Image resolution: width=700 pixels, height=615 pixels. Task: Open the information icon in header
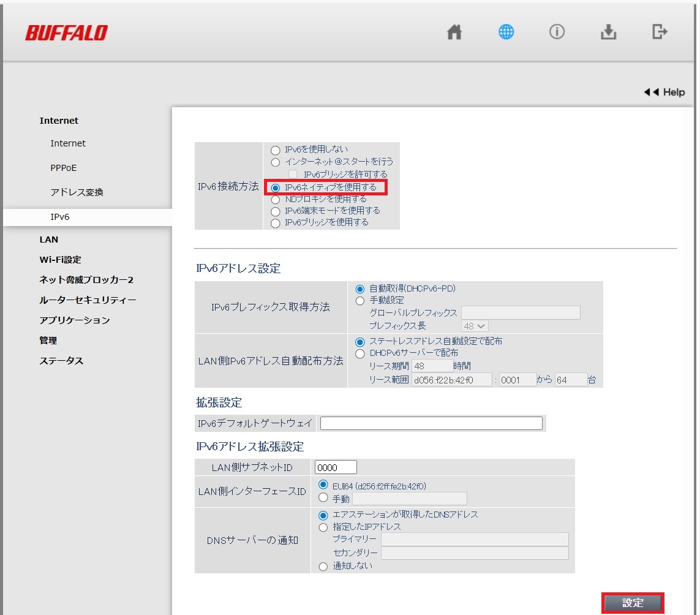(x=557, y=32)
